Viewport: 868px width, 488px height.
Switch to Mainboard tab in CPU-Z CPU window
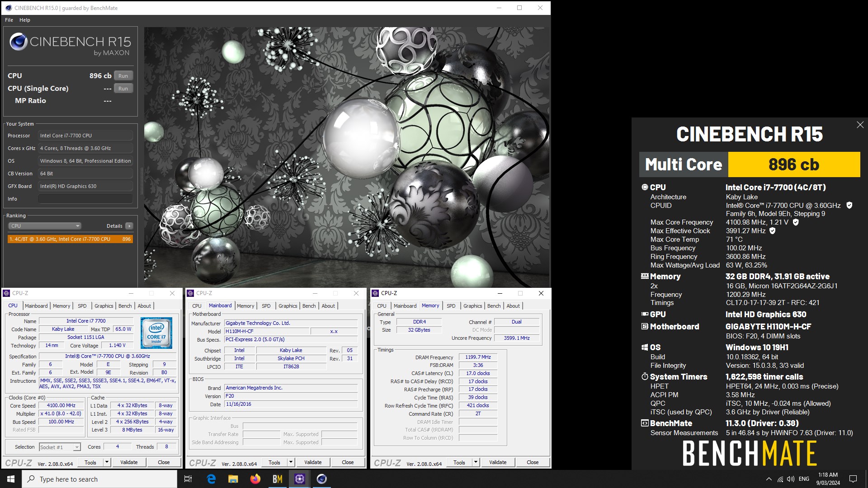point(36,306)
